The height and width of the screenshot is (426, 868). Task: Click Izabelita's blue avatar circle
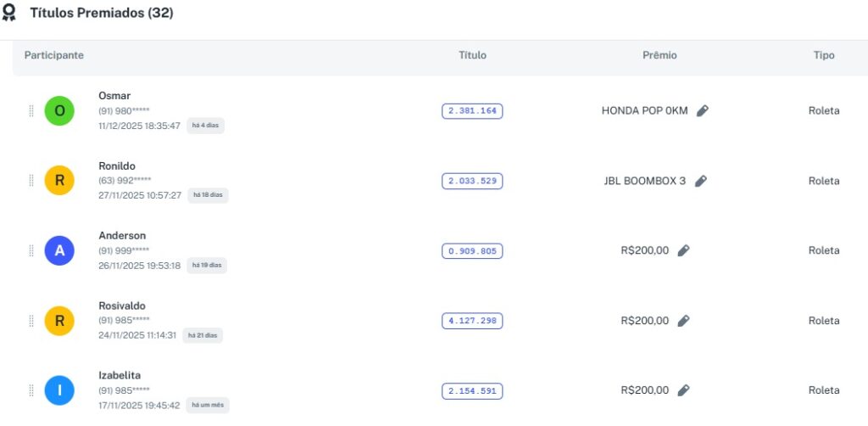[x=59, y=390]
